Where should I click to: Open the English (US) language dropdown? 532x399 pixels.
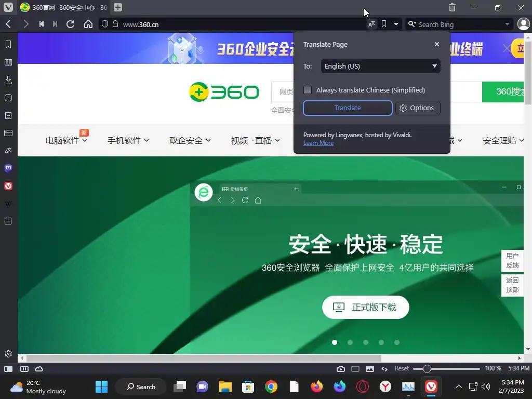click(380, 66)
